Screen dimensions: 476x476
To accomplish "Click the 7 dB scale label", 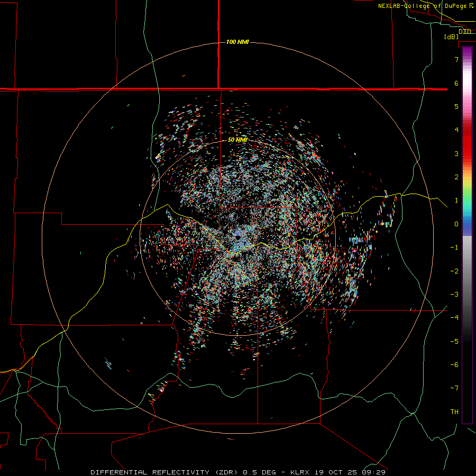I will tap(456, 59).
